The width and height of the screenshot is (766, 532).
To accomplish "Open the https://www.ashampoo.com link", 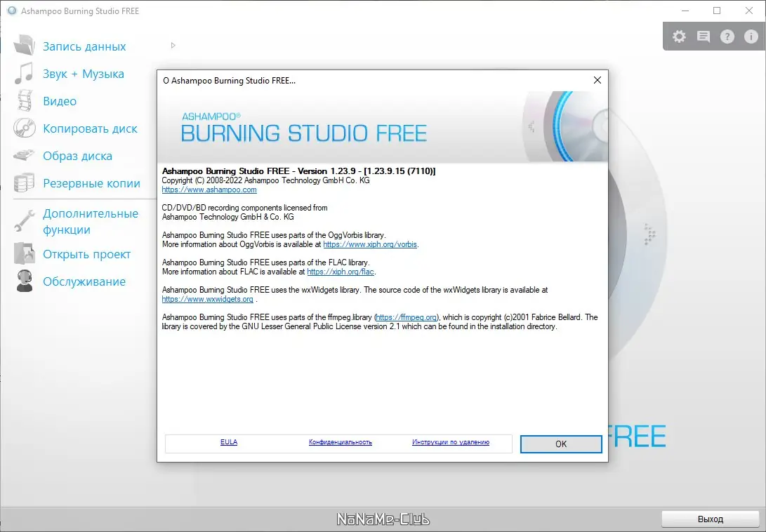I will pyautogui.click(x=209, y=189).
